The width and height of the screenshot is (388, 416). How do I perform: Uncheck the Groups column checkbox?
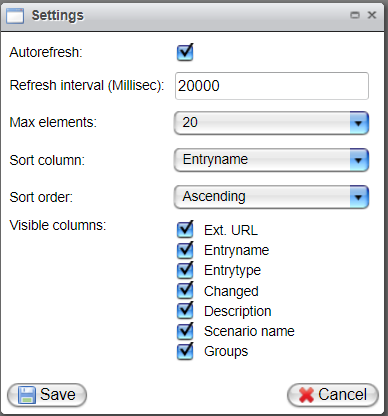coord(185,351)
